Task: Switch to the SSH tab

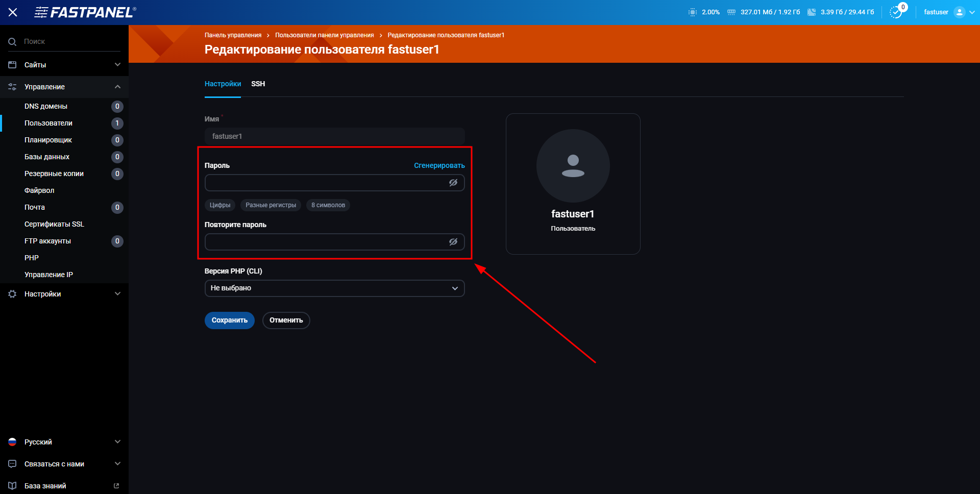Action: [258, 84]
